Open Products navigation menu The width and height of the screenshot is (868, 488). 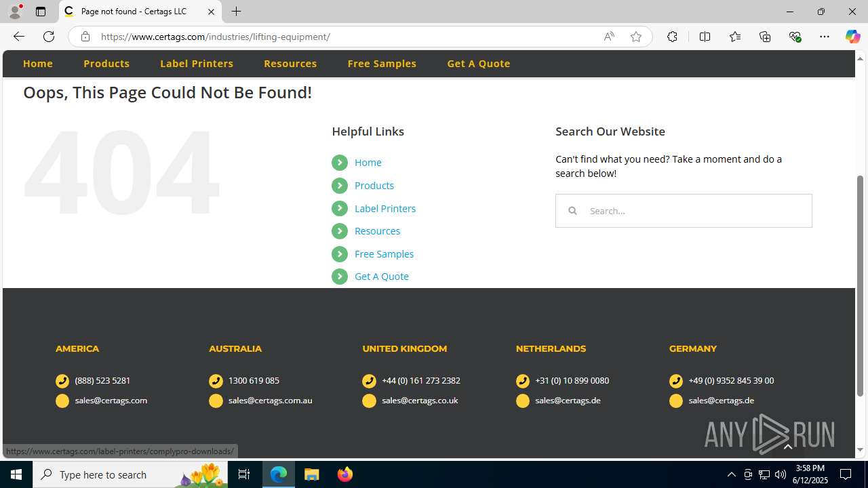[106, 64]
